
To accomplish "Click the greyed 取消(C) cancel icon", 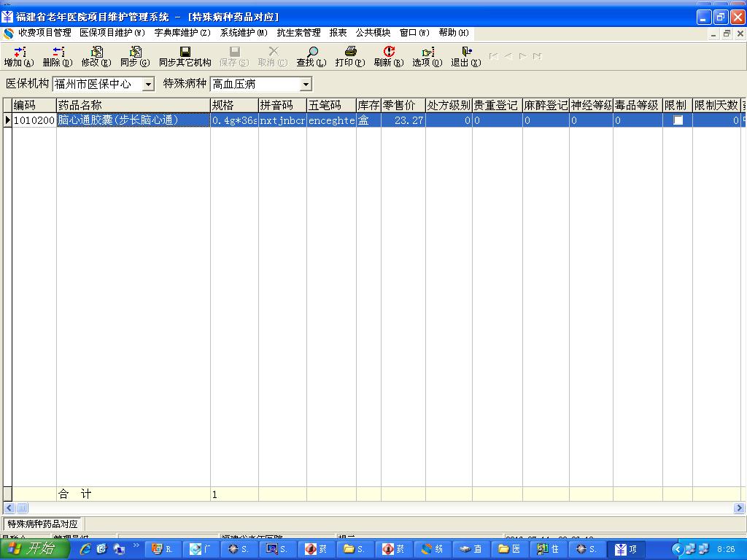I will (273, 52).
